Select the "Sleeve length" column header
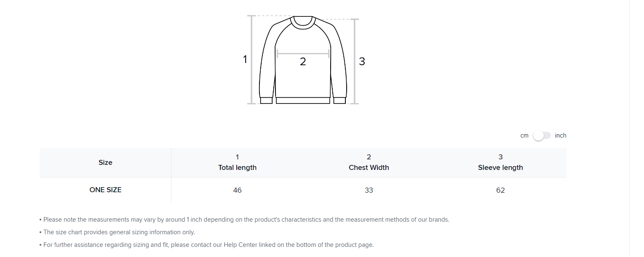Screen dimensions: 644x257 [500, 167]
